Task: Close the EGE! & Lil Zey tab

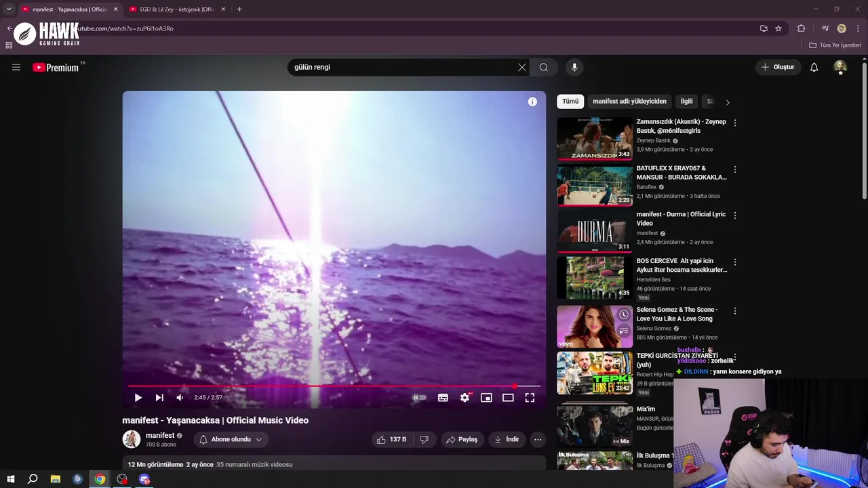Action: [223, 9]
